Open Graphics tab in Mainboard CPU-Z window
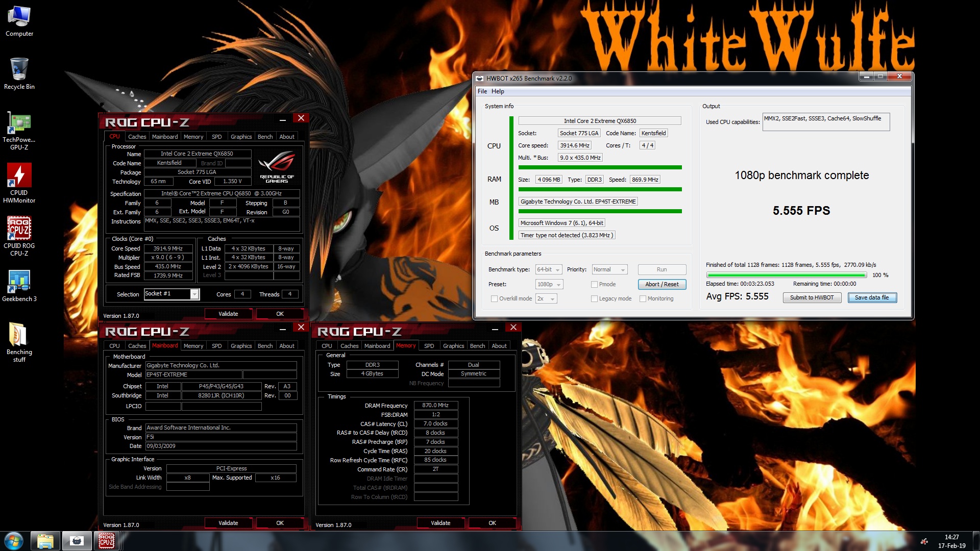 241,346
